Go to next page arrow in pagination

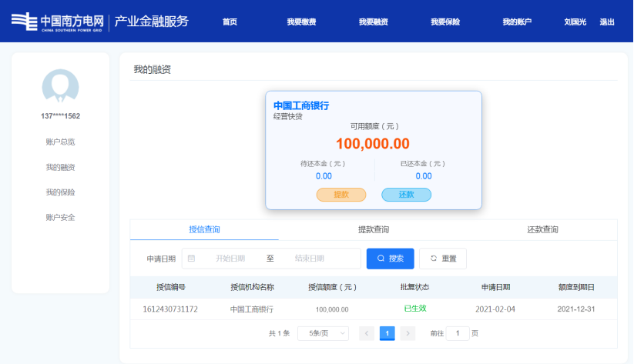pos(408,333)
